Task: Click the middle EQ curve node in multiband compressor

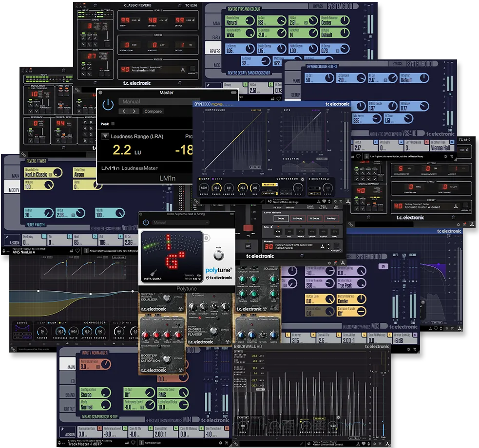Action: pos(91,294)
